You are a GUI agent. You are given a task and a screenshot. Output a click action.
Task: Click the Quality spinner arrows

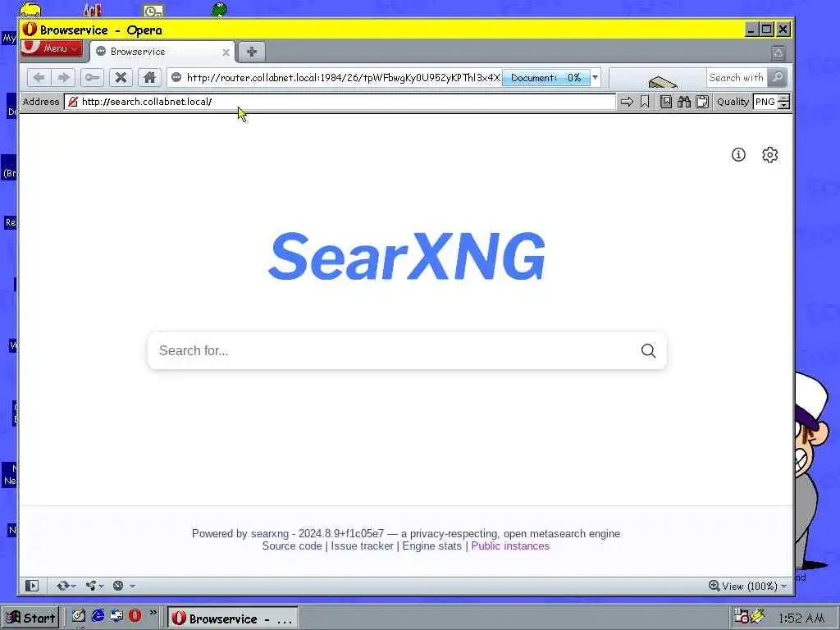click(783, 102)
